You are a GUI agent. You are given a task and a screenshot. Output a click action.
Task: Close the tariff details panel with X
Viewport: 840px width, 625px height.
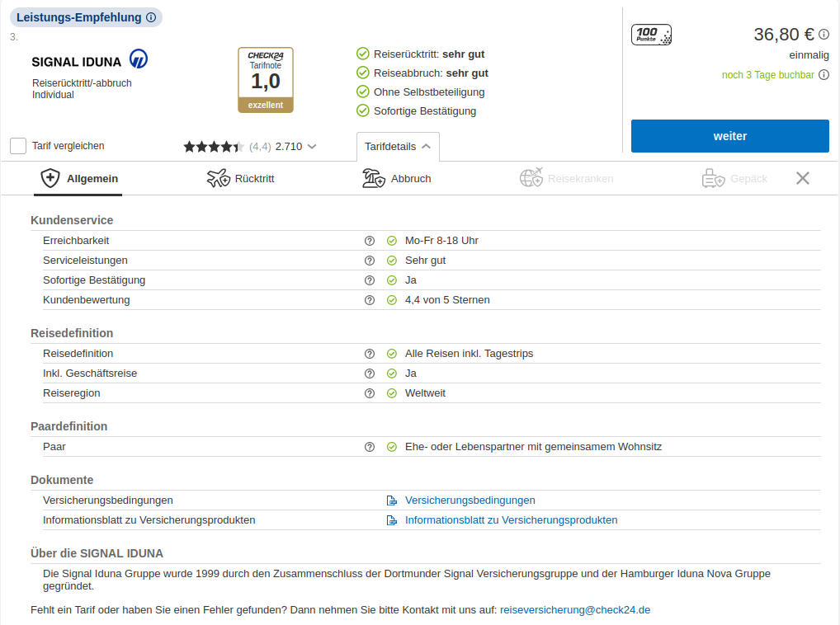pyautogui.click(x=803, y=178)
